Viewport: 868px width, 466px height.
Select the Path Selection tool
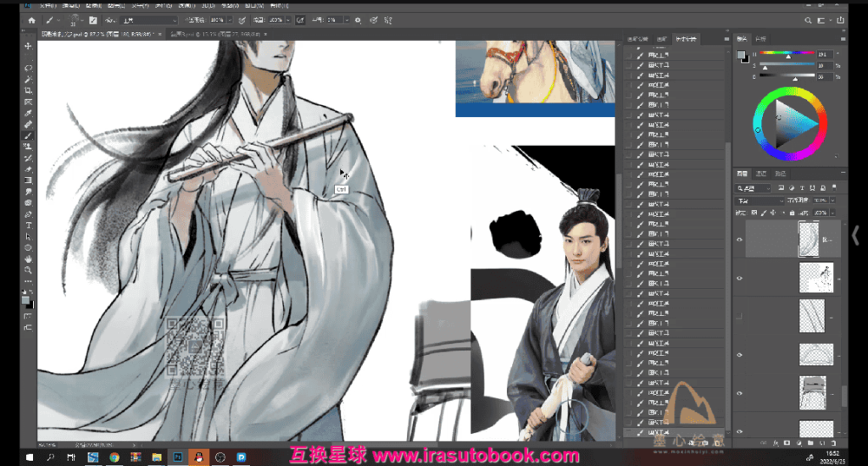pyautogui.click(x=28, y=237)
